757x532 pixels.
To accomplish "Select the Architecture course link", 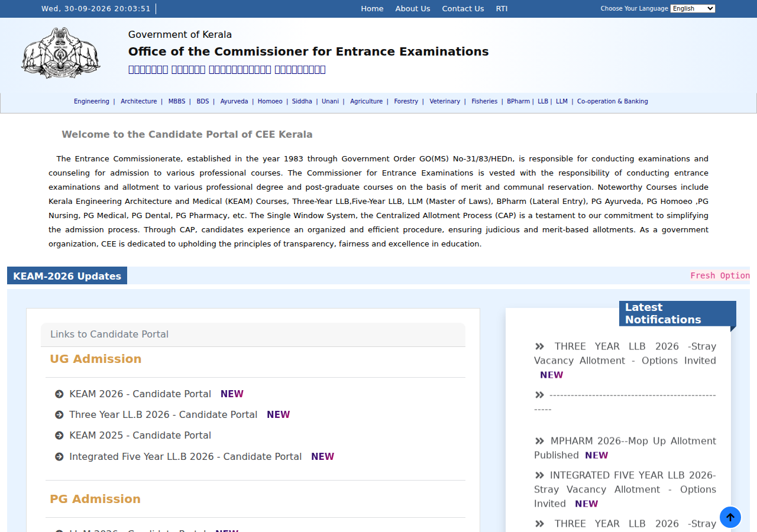I will coord(139,102).
